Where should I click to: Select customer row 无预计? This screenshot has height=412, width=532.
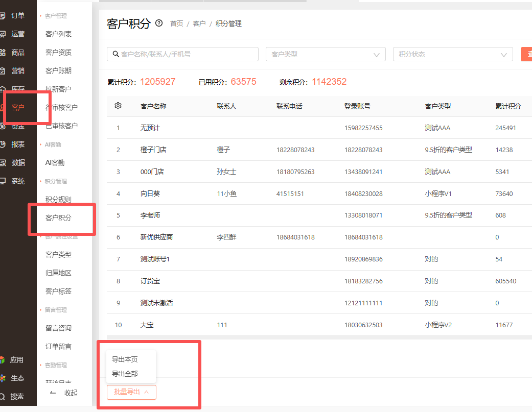click(x=319, y=128)
